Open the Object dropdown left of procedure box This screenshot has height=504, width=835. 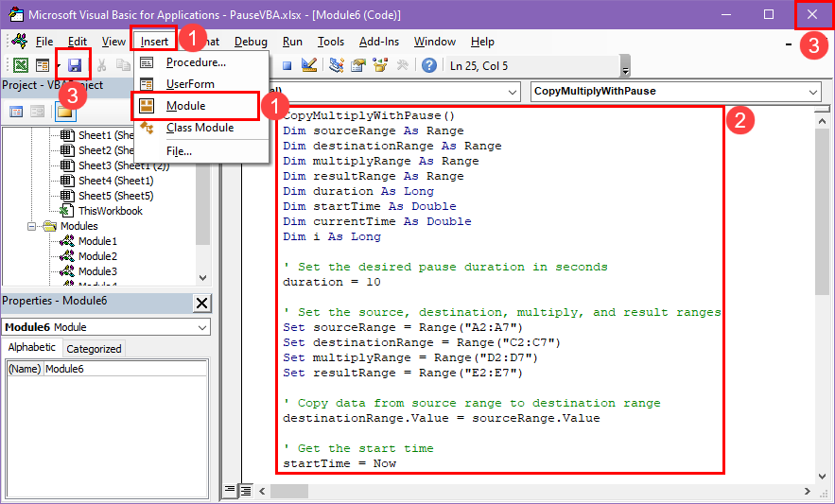tap(512, 92)
